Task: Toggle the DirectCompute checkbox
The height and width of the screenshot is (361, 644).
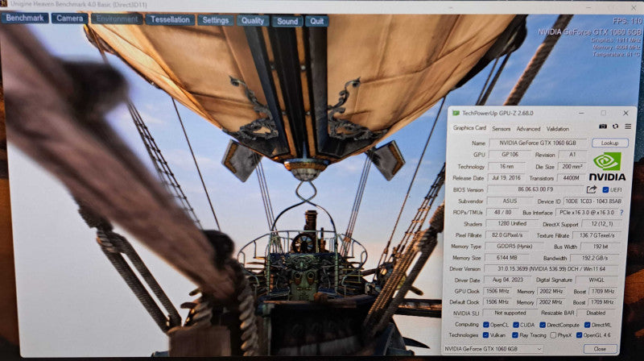Action: [x=543, y=325]
